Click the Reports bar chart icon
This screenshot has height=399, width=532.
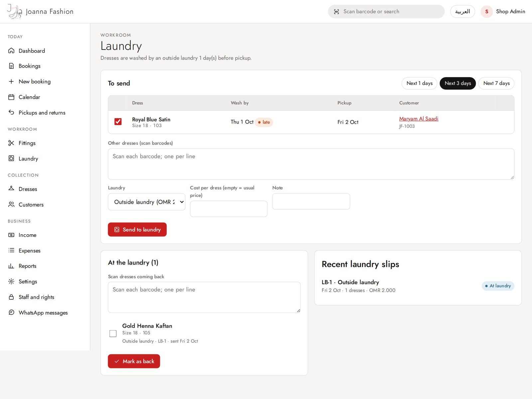pos(11,266)
